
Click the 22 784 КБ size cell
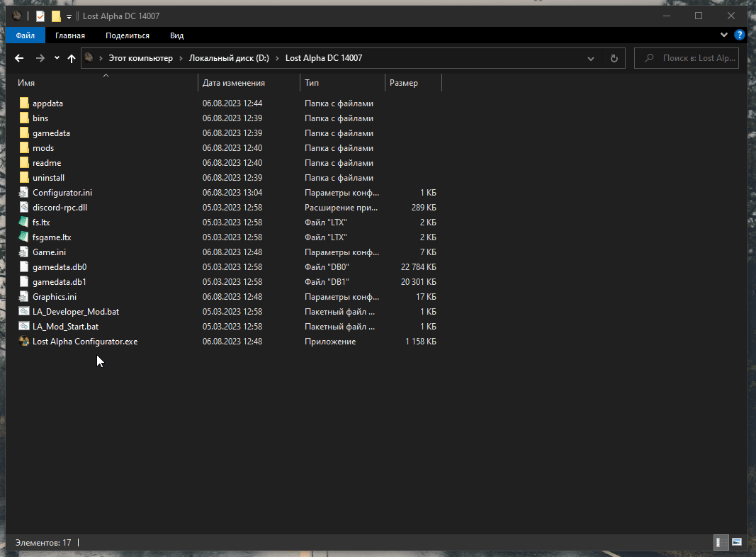coord(419,266)
